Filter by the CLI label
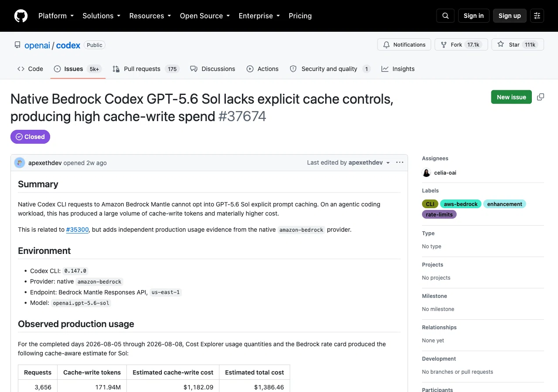This screenshot has width=558, height=392. click(x=430, y=204)
